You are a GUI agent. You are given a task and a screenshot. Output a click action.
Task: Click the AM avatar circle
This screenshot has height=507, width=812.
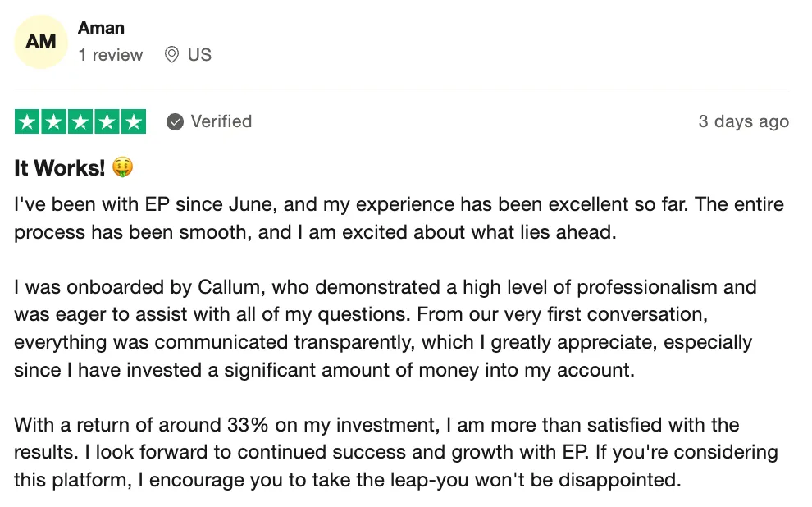click(x=41, y=42)
